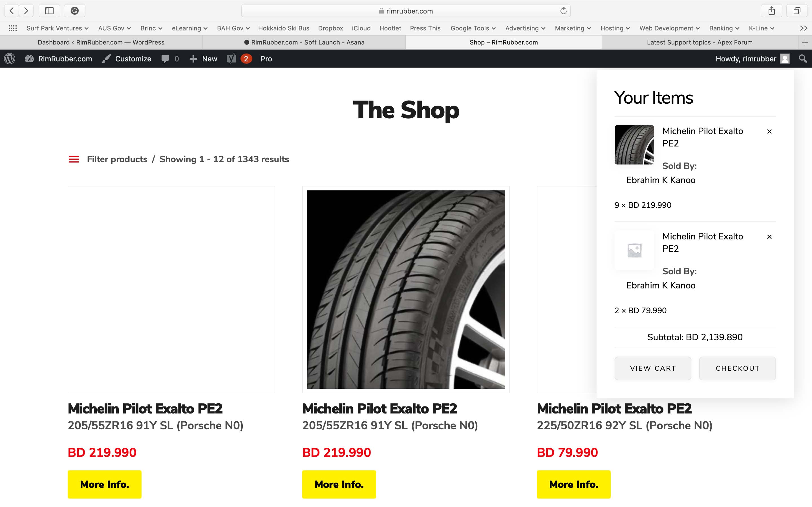812x507 pixels.
Task: Remove the first Michelin Pilot Exalto cart item
Action: coord(769,132)
